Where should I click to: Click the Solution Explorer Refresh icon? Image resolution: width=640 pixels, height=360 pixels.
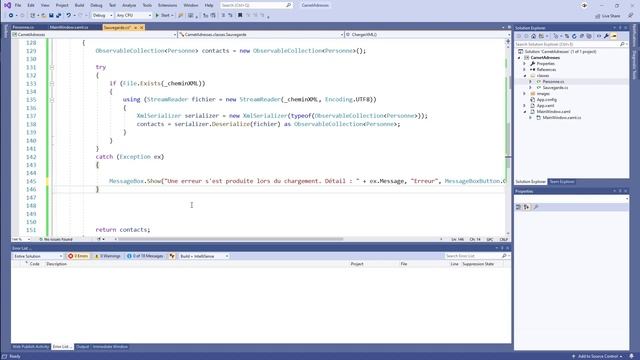[x=574, y=36]
